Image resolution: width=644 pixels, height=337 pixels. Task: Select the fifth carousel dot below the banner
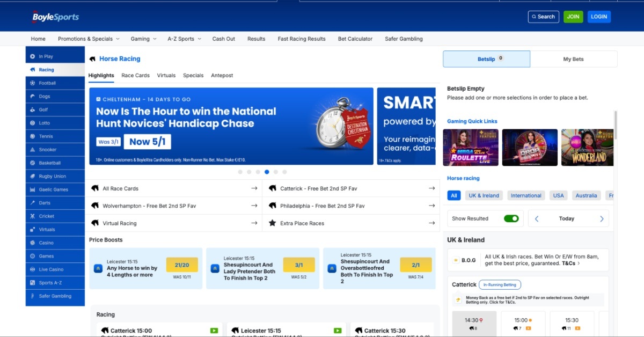tap(276, 172)
